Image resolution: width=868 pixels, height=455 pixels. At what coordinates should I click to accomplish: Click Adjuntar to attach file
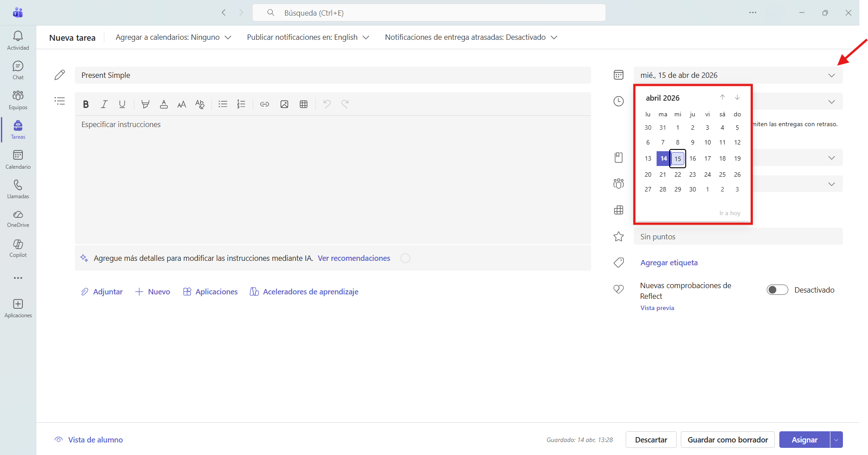pyautogui.click(x=102, y=292)
